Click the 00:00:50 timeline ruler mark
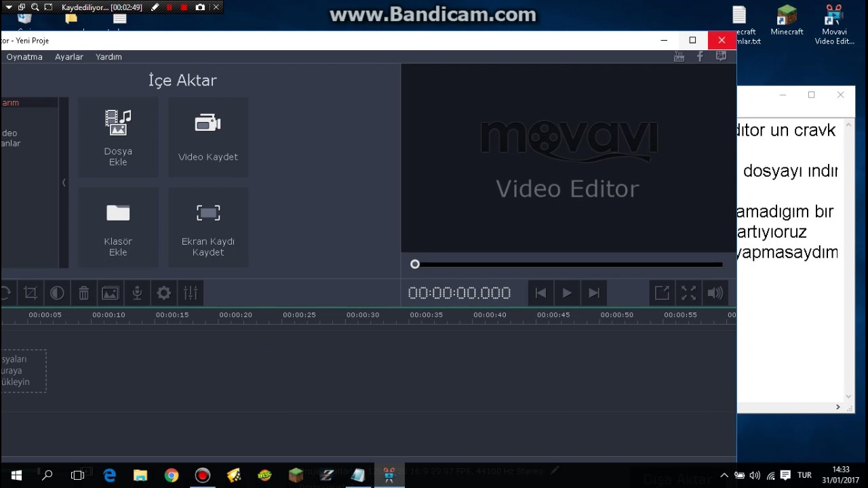The height and width of the screenshot is (488, 868). [x=617, y=315]
